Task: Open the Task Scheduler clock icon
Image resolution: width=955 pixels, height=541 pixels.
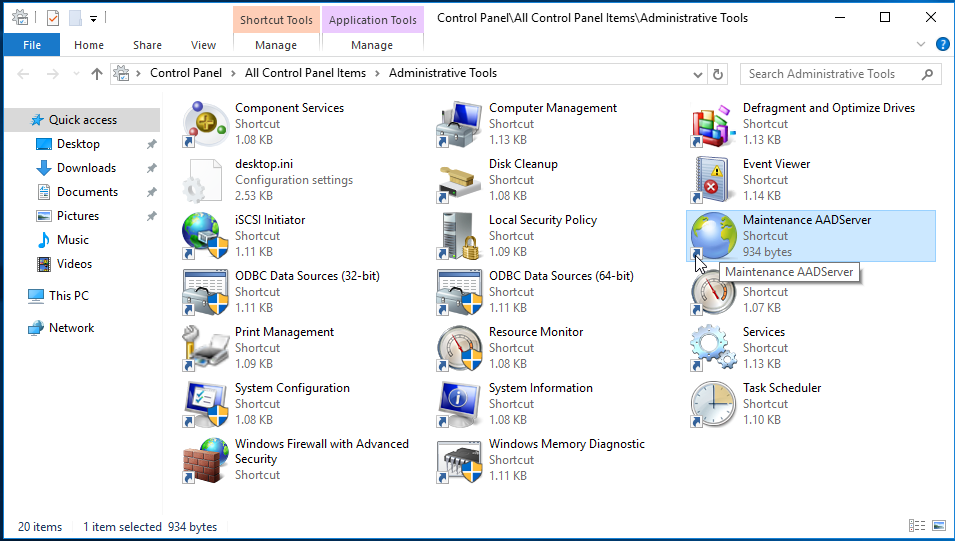Action: [714, 404]
